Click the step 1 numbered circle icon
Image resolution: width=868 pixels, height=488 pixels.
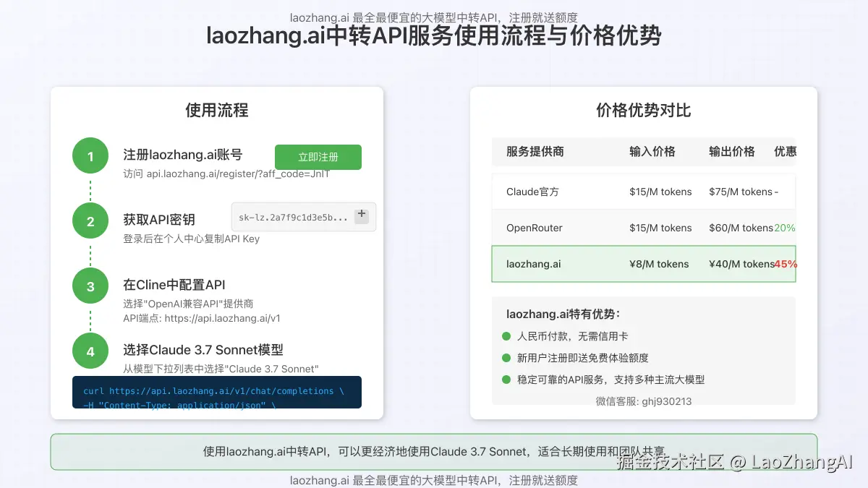pos(90,155)
